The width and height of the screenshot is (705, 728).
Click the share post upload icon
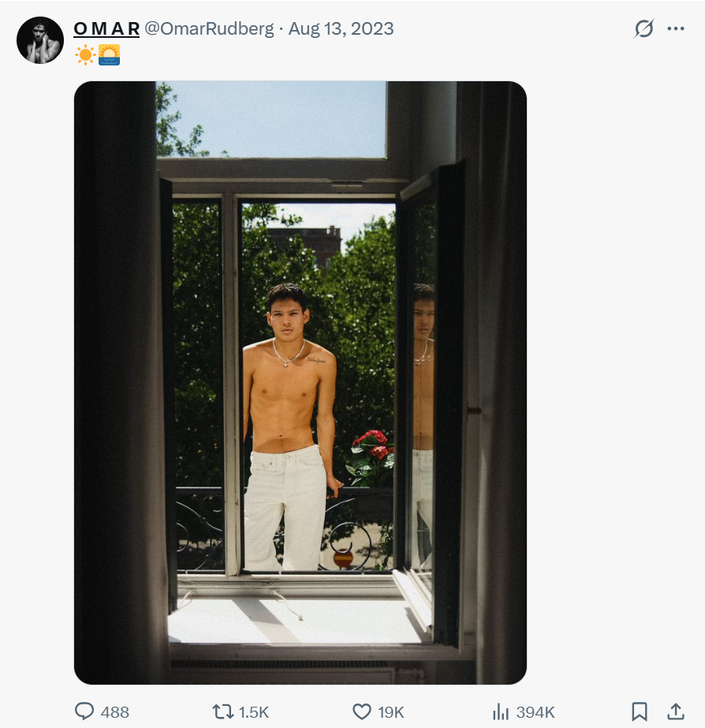(x=675, y=711)
